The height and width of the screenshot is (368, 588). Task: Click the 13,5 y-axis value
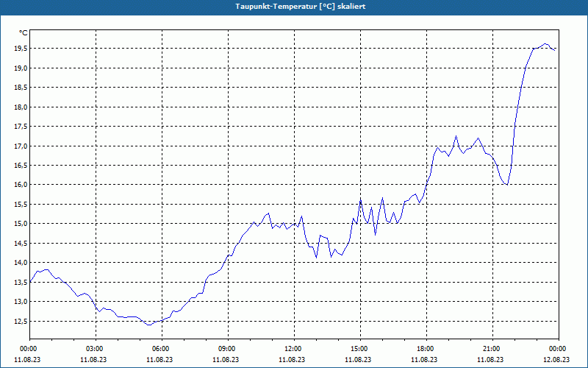coord(21,282)
